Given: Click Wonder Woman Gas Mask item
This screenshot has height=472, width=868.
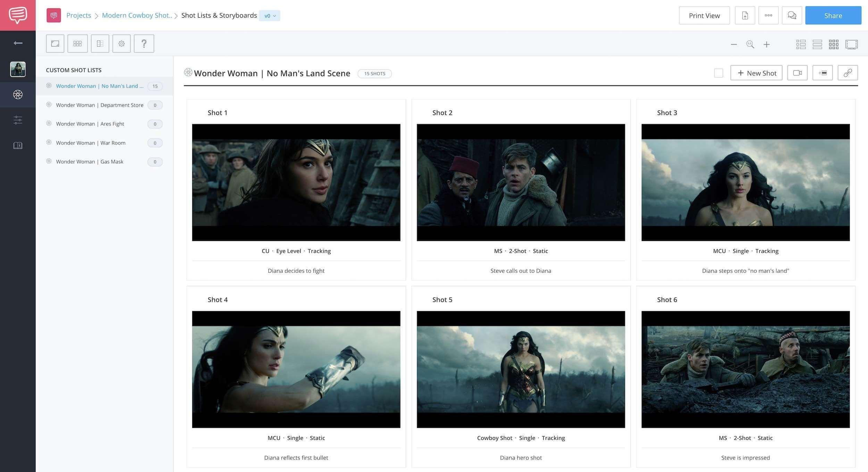Looking at the screenshot, I should [x=90, y=162].
